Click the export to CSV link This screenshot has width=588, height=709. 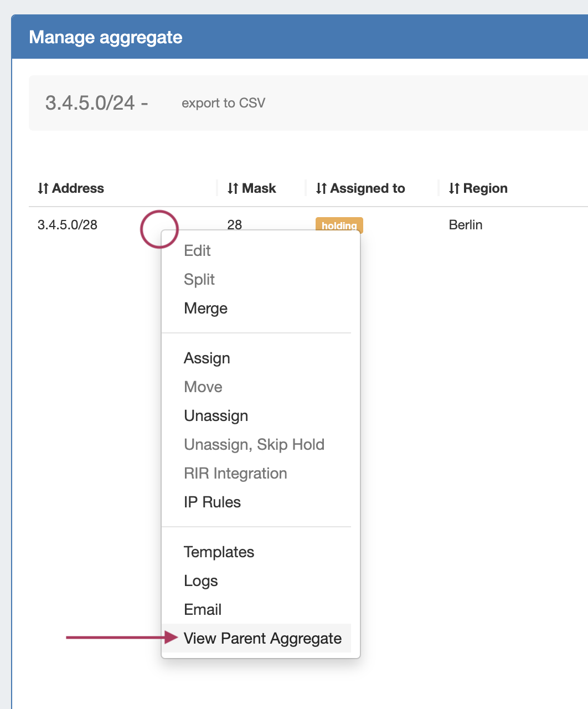pyautogui.click(x=223, y=103)
